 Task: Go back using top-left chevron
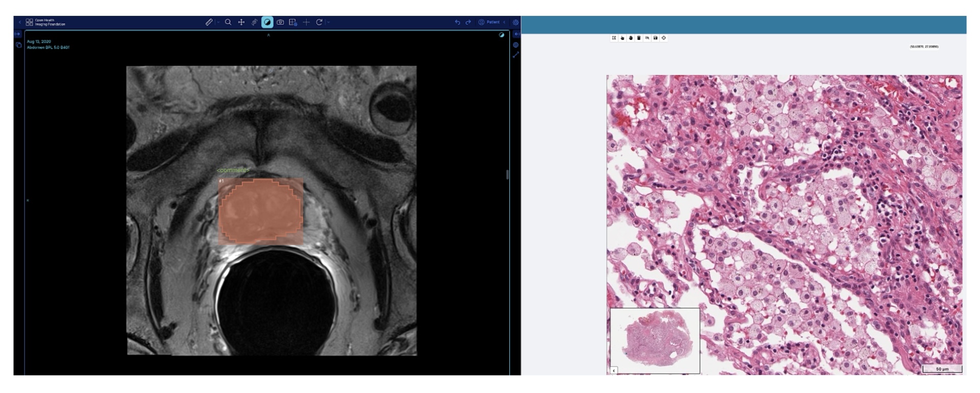[x=20, y=22]
